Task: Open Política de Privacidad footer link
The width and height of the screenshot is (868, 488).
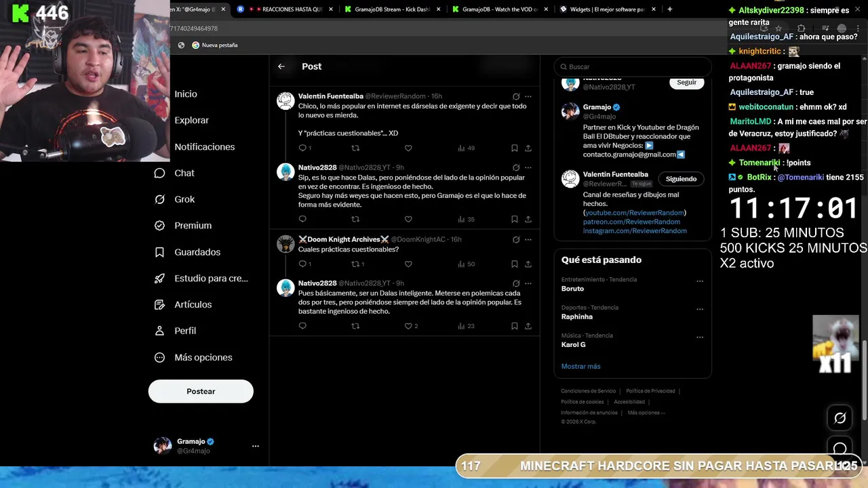Action: click(x=650, y=391)
